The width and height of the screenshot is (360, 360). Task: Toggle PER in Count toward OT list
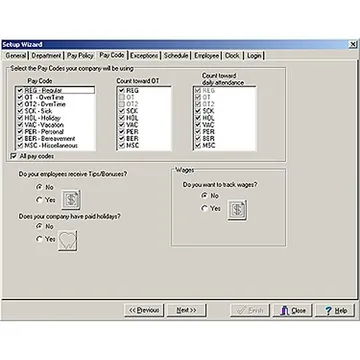(x=122, y=132)
